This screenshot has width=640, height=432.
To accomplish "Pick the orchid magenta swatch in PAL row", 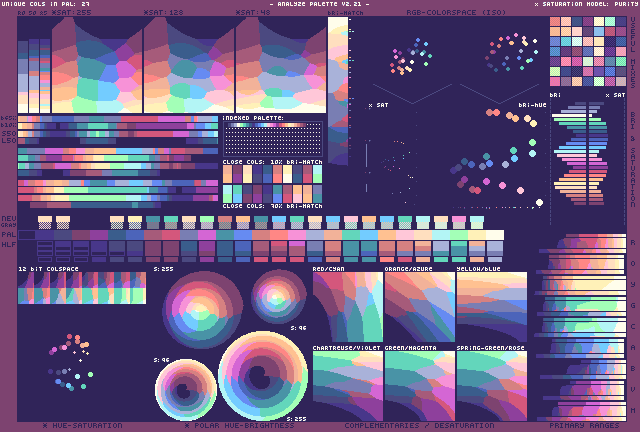I will (x=207, y=235).
